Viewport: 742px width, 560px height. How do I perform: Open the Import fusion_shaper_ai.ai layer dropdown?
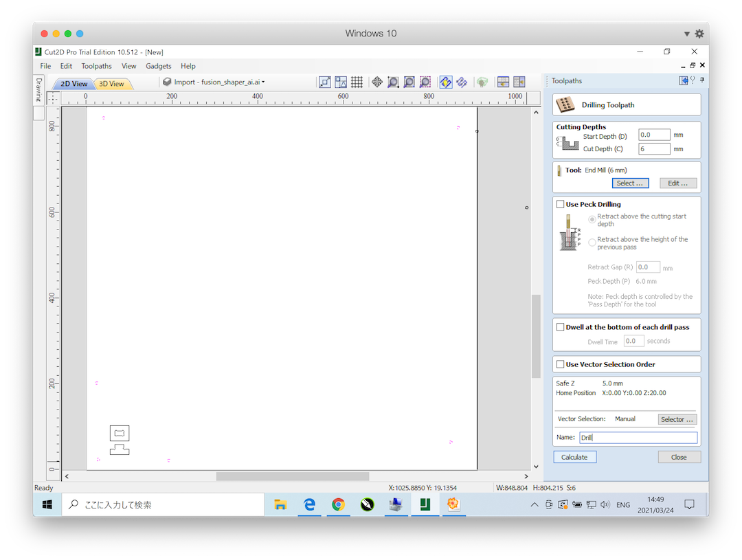(263, 82)
